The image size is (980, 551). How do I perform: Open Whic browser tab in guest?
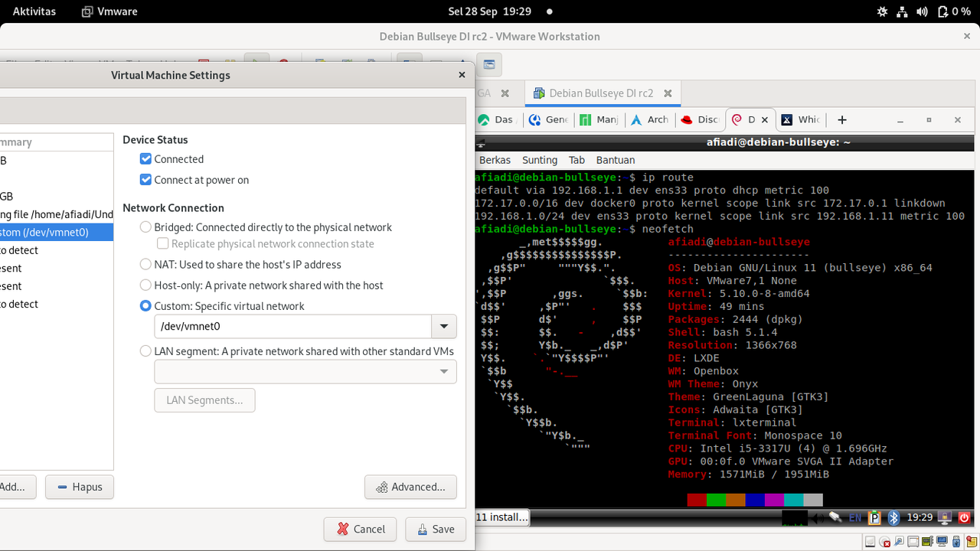tap(801, 119)
